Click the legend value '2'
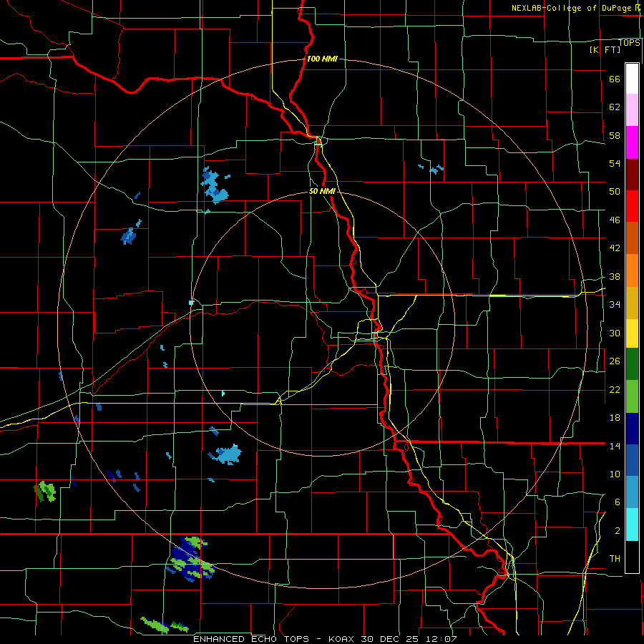This screenshot has height=644, width=644. (x=618, y=531)
